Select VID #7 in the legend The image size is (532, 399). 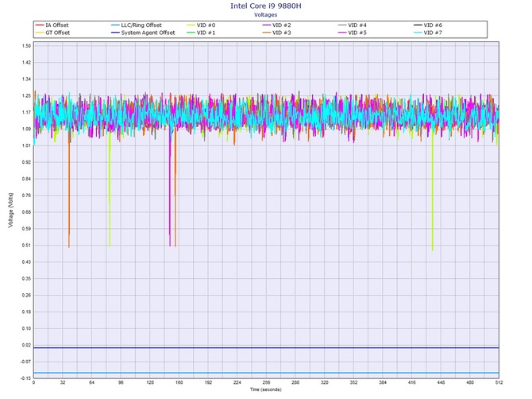click(428, 33)
